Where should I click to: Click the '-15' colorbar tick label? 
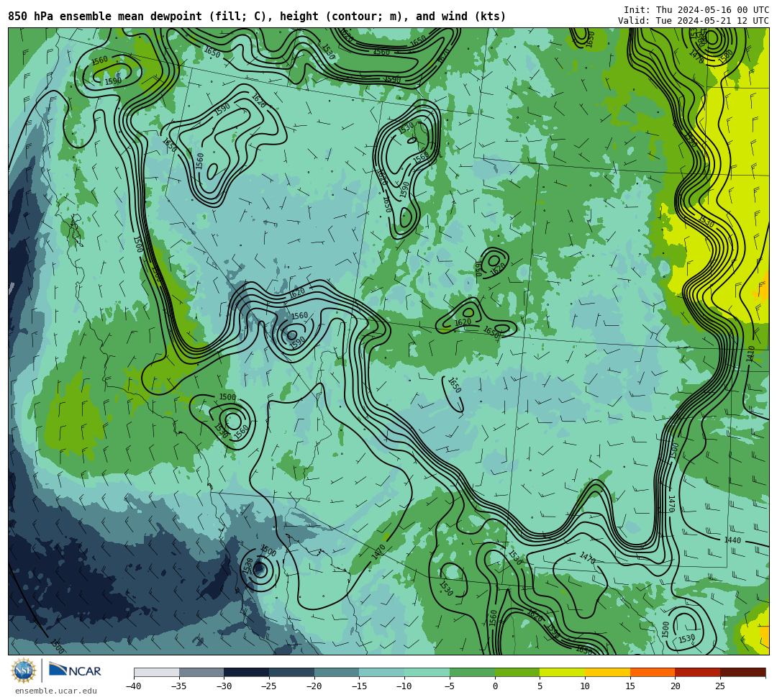[359, 686]
